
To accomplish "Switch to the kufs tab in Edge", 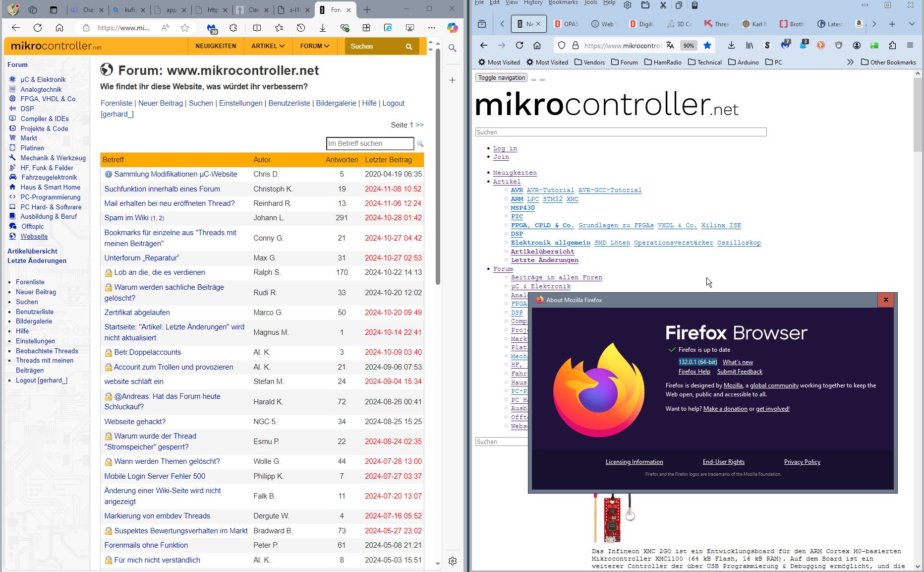I will [x=129, y=10].
